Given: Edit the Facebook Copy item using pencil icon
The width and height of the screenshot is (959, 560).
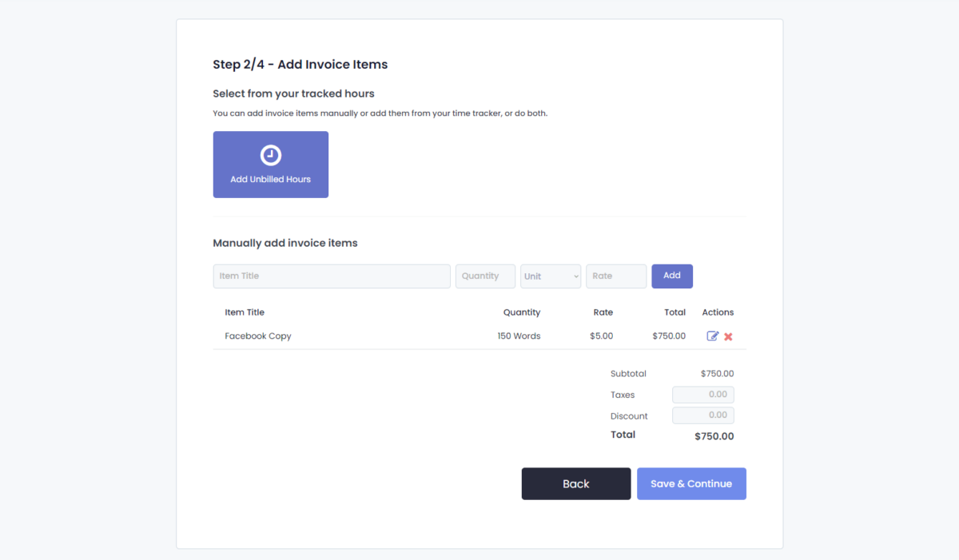Looking at the screenshot, I should 712,336.
